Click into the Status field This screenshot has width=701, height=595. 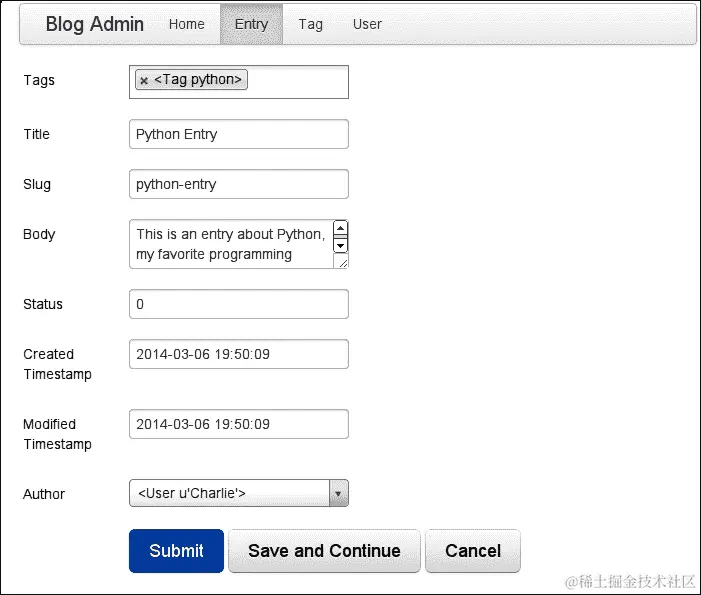[x=239, y=304]
